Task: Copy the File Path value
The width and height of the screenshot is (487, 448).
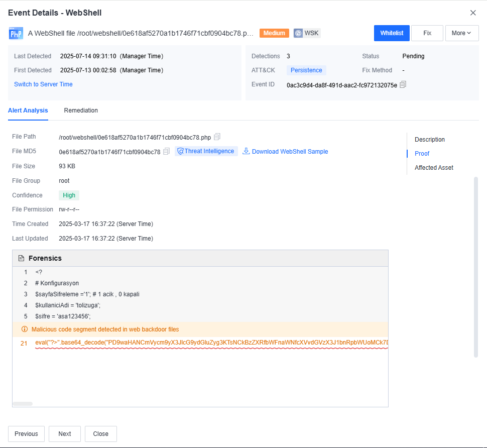Action: click(217, 137)
